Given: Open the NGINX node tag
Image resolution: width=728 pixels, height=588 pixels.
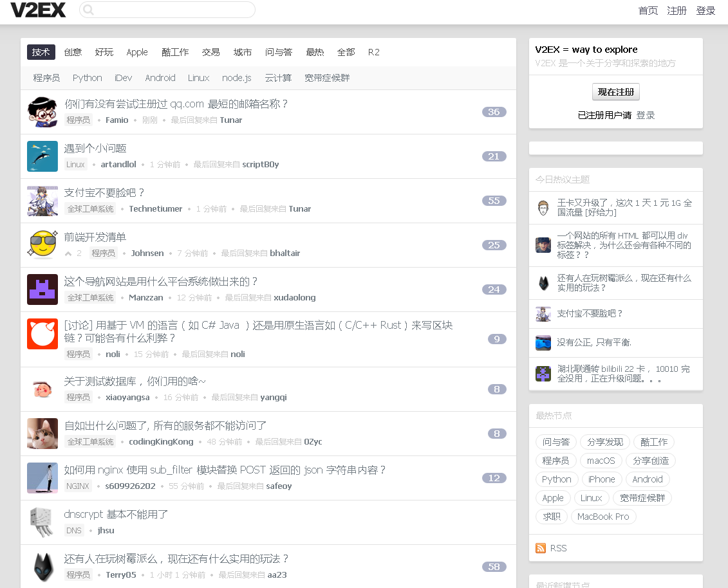Looking at the screenshot, I should [77, 486].
